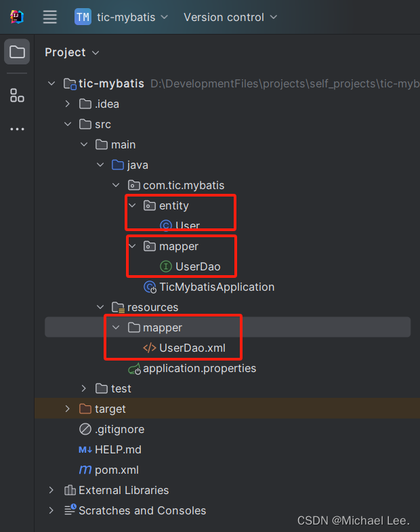Click the Scratches and Consoles icon

click(70, 510)
